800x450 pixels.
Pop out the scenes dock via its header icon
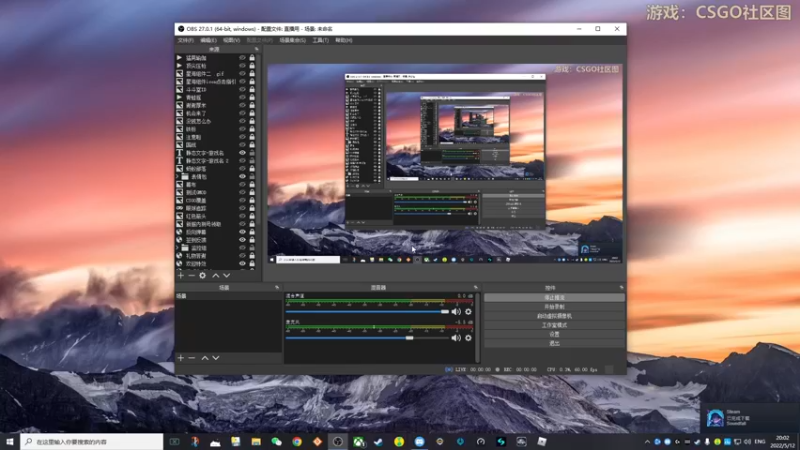(x=277, y=287)
